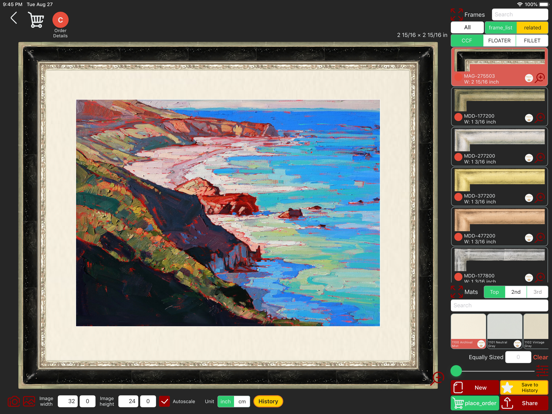Click the Frames search field

(x=520, y=14)
